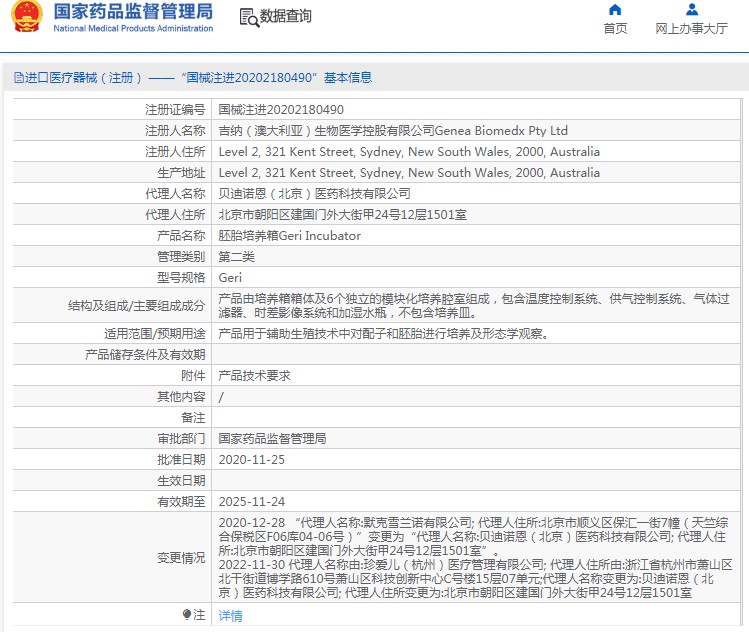Click the 首页 home icon
749x632 pixels.
tap(615, 10)
